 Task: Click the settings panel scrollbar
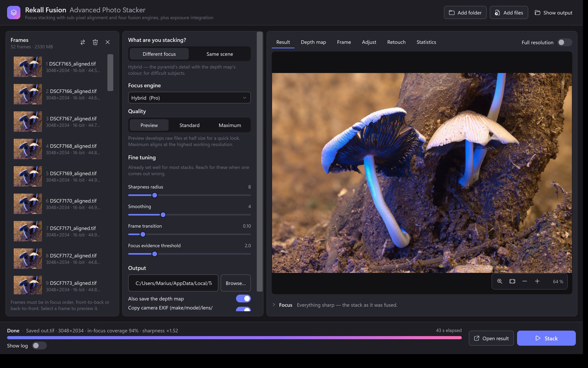pyautogui.click(x=260, y=162)
